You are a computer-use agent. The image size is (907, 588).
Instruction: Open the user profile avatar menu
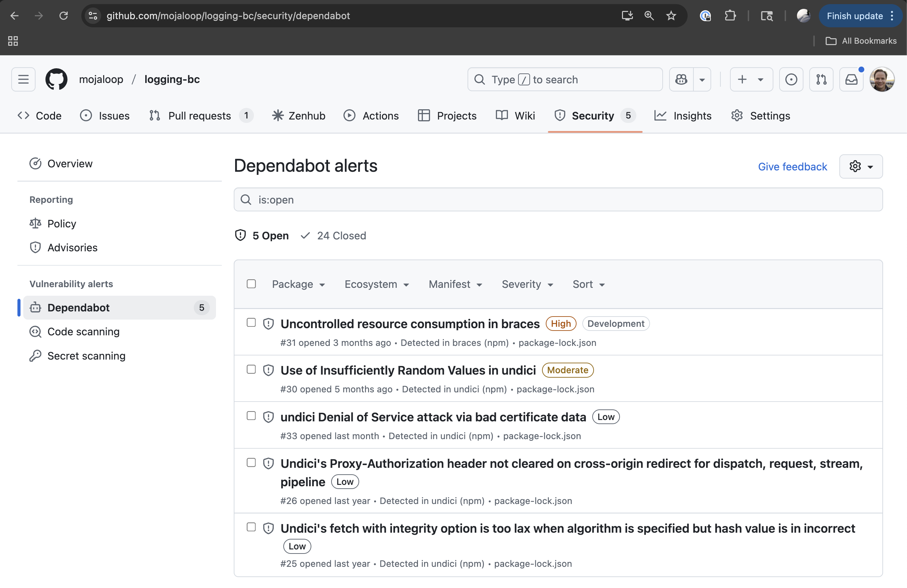coord(882,79)
